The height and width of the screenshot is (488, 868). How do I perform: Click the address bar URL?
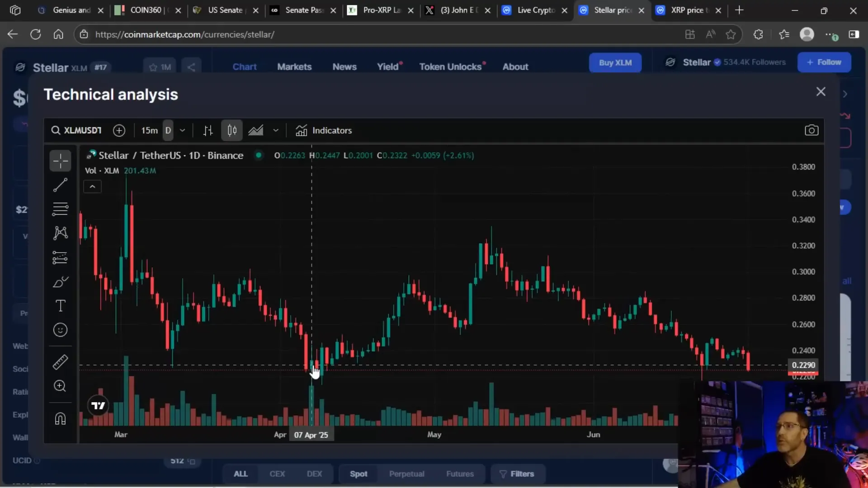(x=184, y=34)
